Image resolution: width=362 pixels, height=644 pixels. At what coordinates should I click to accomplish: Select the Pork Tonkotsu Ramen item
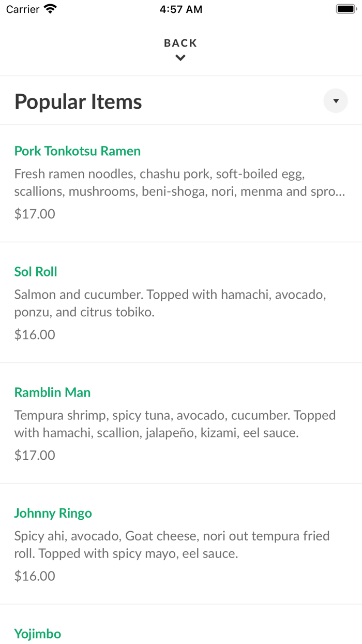tap(77, 151)
